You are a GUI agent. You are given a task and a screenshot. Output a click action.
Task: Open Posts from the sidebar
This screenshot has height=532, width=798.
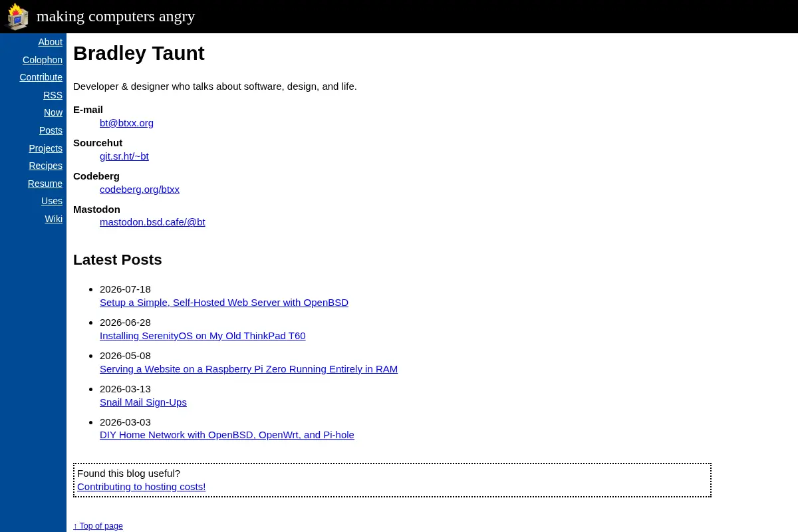point(51,130)
